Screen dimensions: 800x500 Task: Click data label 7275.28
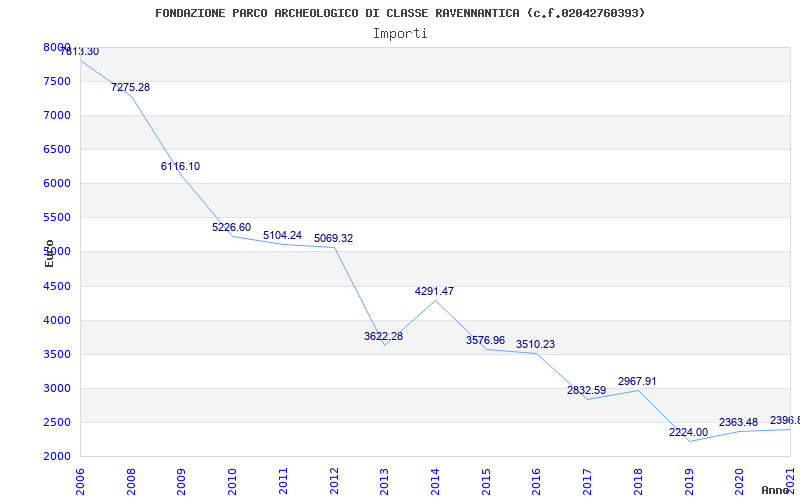131,87
